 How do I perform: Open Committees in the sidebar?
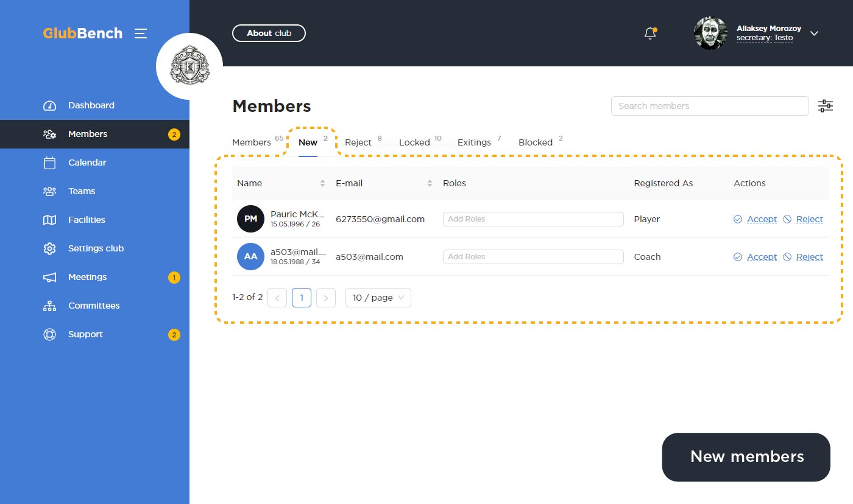tap(94, 306)
